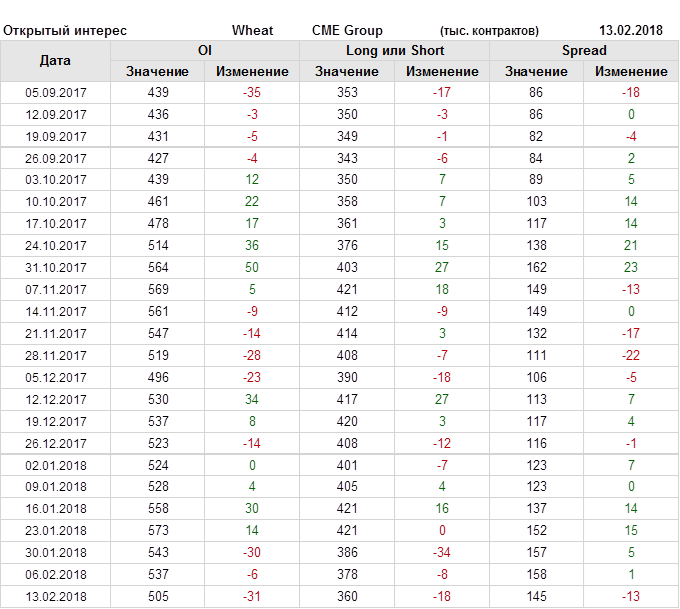Select the date cell 31.10.2017
Viewport: 680px width, 609px height.
pyautogui.click(x=56, y=268)
